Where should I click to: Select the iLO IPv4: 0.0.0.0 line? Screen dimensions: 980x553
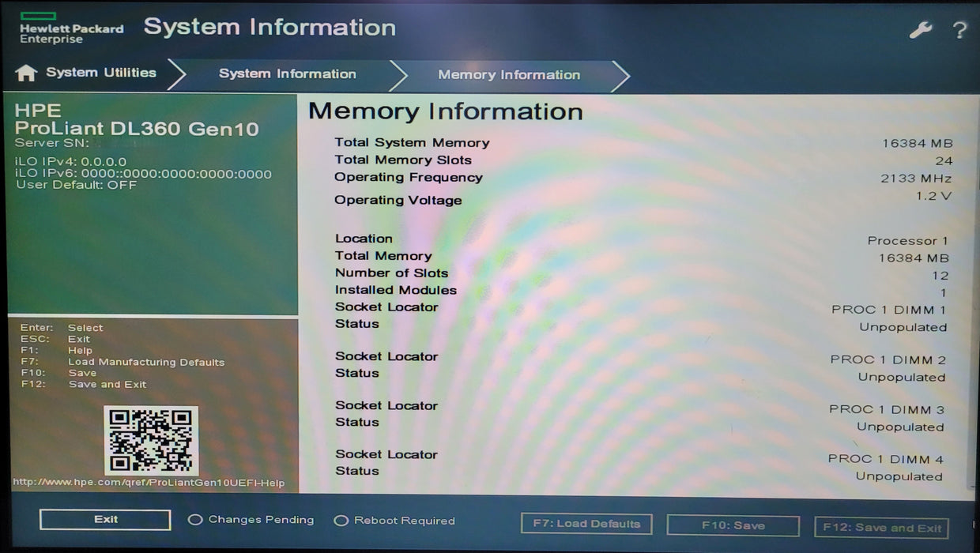[x=71, y=162]
